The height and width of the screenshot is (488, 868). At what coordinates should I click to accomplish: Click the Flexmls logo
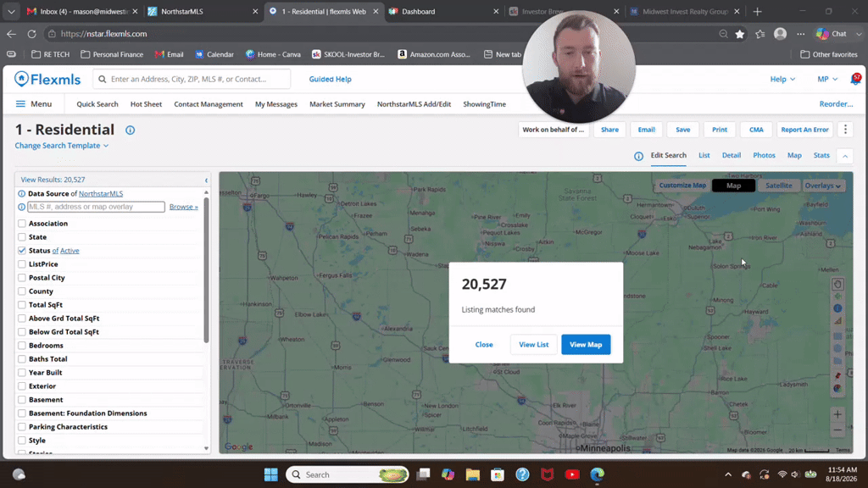click(x=47, y=79)
